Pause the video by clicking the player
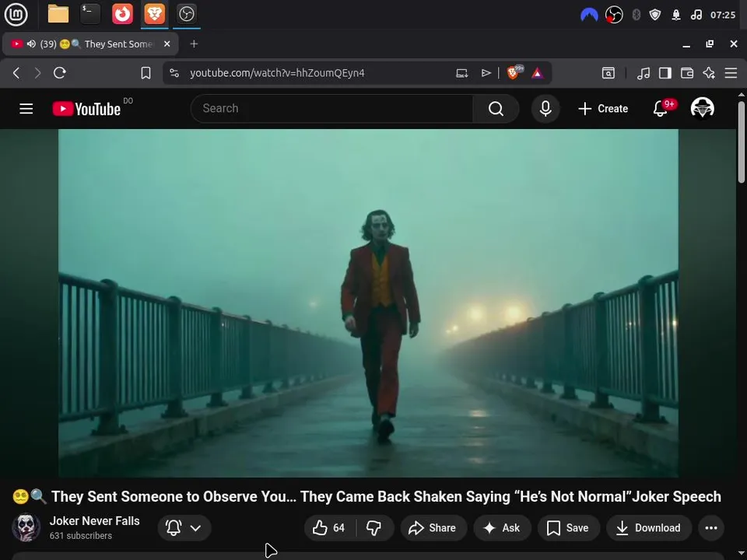Viewport: 747px width, 560px height. coord(368,303)
